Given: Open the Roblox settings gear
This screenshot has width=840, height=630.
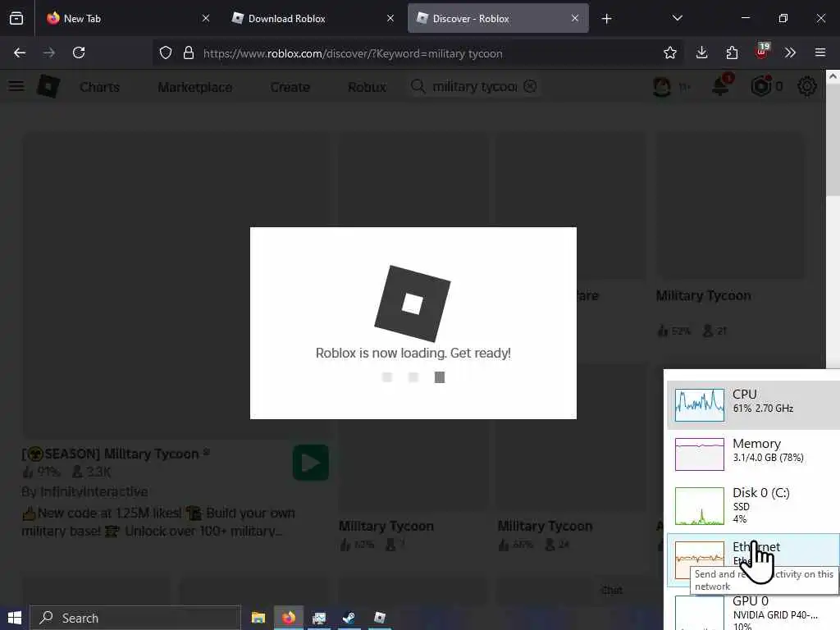Looking at the screenshot, I should click(807, 86).
